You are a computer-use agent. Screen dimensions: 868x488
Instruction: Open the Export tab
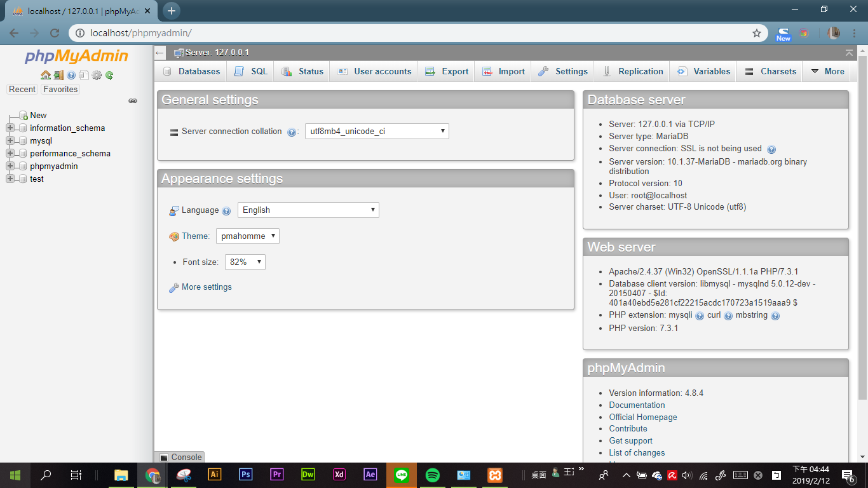coord(447,71)
